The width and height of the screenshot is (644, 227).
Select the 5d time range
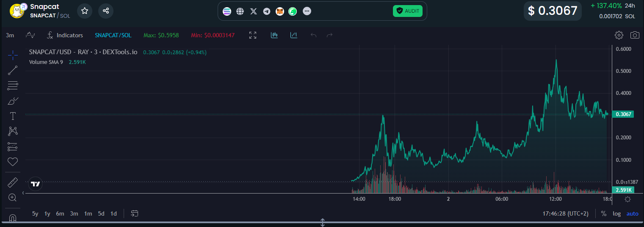(x=101, y=213)
